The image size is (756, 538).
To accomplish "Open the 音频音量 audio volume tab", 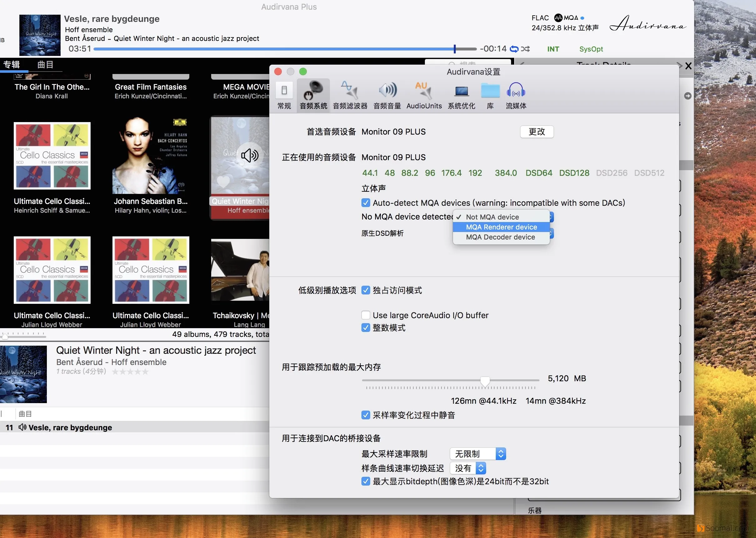I will [387, 96].
